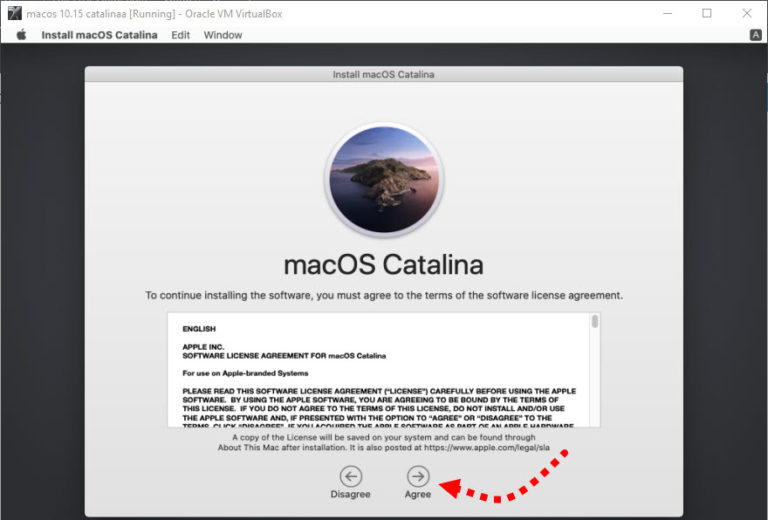This screenshot has width=768, height=520.
Task: Click the 'For use on Apple-branded Systems' line
Action: point(245,373)
